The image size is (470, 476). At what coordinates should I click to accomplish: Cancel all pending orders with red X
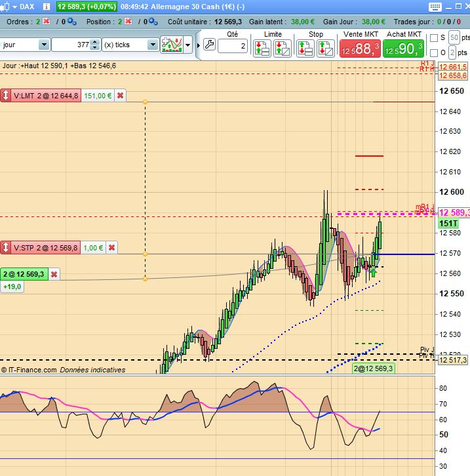click(47, 21)
